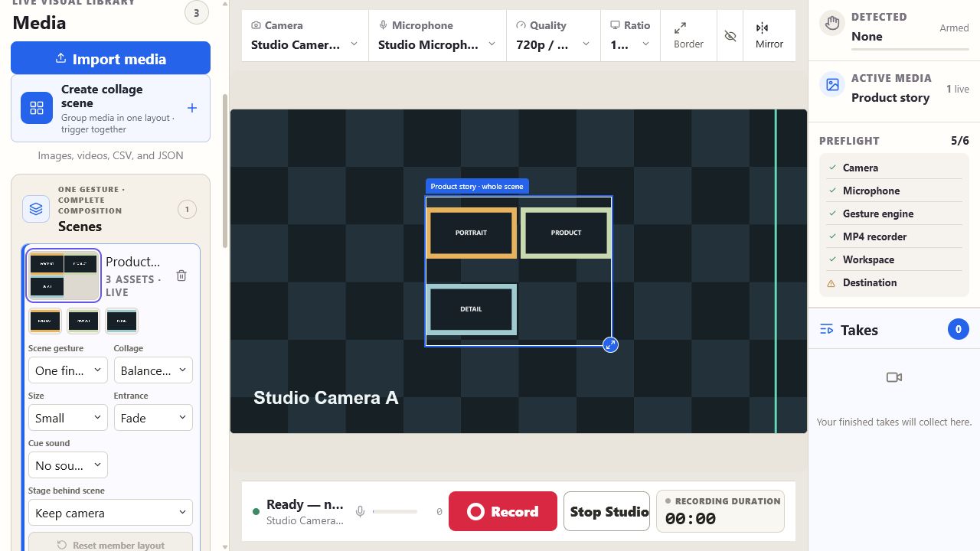
Task: Open the Collage layout dropdown
Action: [153, 370]
